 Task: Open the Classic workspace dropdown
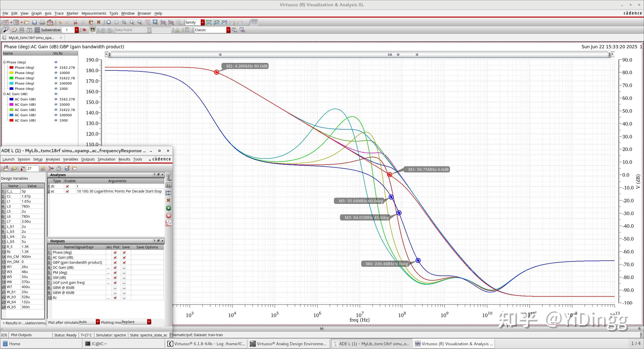(x=228, y=30)
